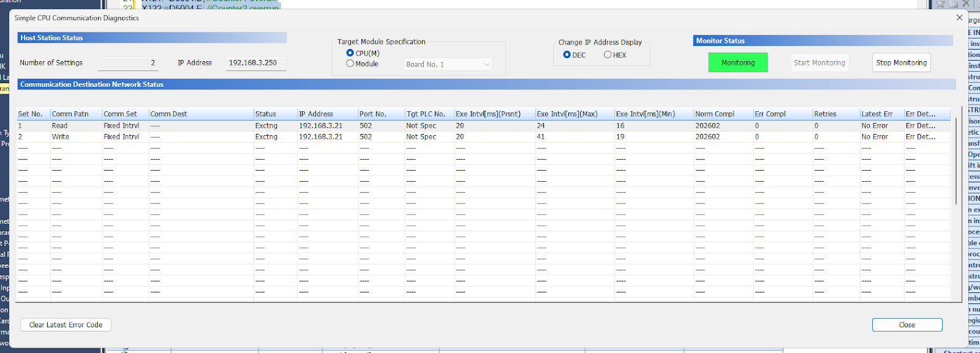Open the Board No. 1 dropdown
This screenshot has width=980, height=353.
pyautogui.click(x=448, y=64)
